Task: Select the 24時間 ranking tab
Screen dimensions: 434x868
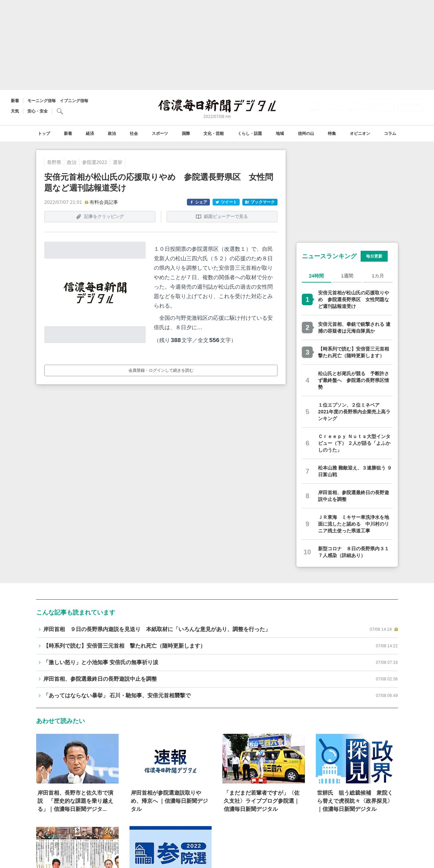Action: pyautogui.click(x=316, y=276)
